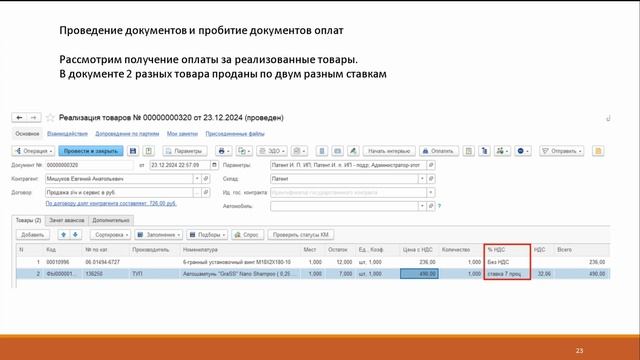Open the Операция dropdown button
This screenshot has height=360, width=640.
(x=33, y=151)
